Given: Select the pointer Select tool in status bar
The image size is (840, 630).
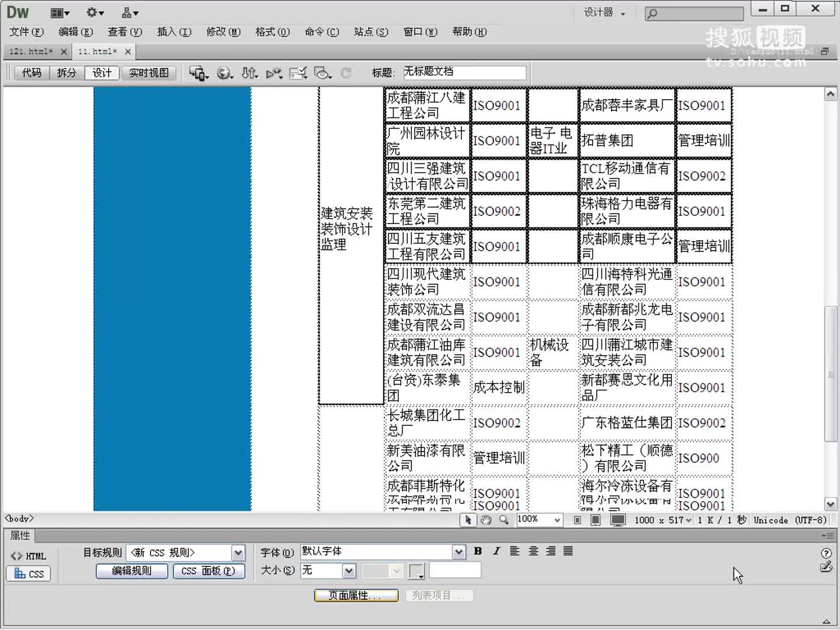Looking at the screenshot, I should (468, 520).
